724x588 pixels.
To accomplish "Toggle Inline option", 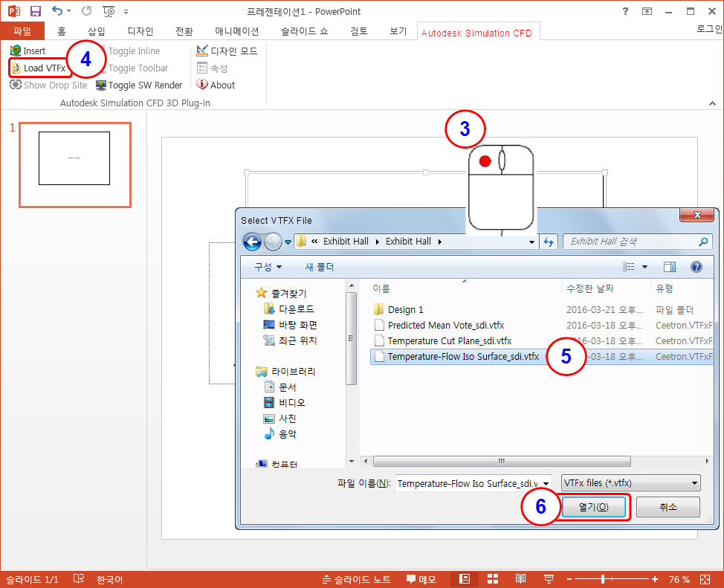I will [x=134, y=51].
